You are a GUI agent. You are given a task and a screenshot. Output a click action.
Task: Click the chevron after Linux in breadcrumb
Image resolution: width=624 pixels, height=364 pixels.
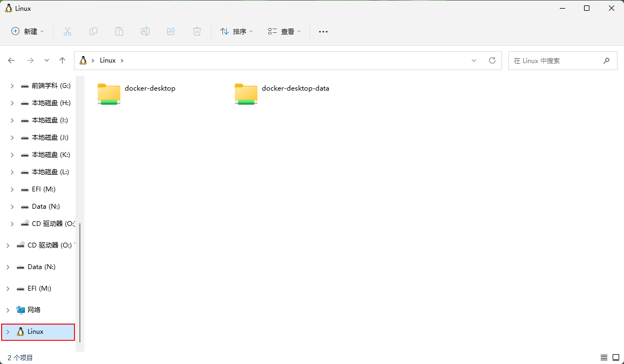[x=122, y=60]
